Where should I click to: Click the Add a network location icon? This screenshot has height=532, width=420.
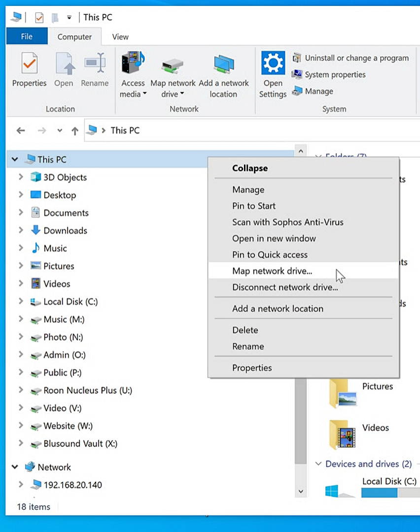[224, 64]
